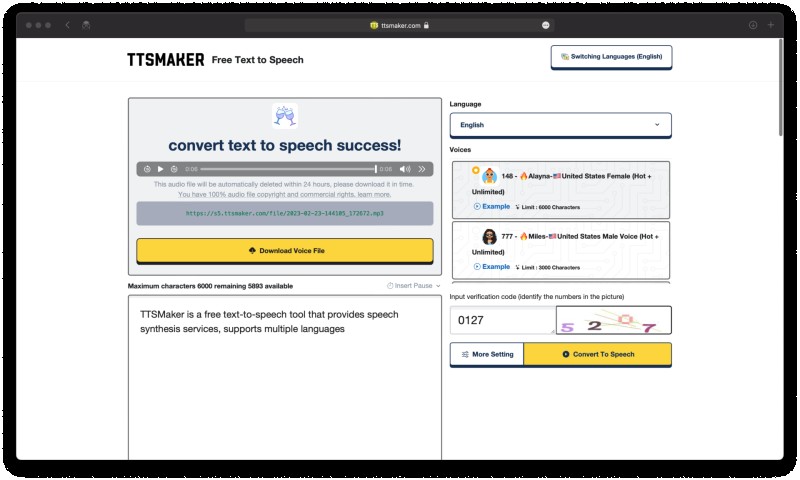Click 'Maximum characters 6000 remaining 5893 available' text
Screen dimensions: 800x480
210,286
